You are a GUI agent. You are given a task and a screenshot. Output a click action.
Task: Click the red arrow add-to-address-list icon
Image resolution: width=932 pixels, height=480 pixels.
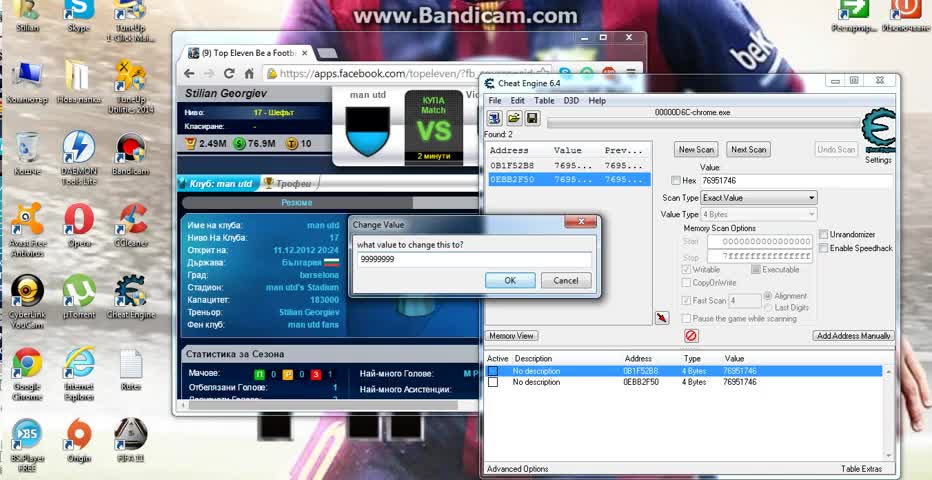coord(662,318)
